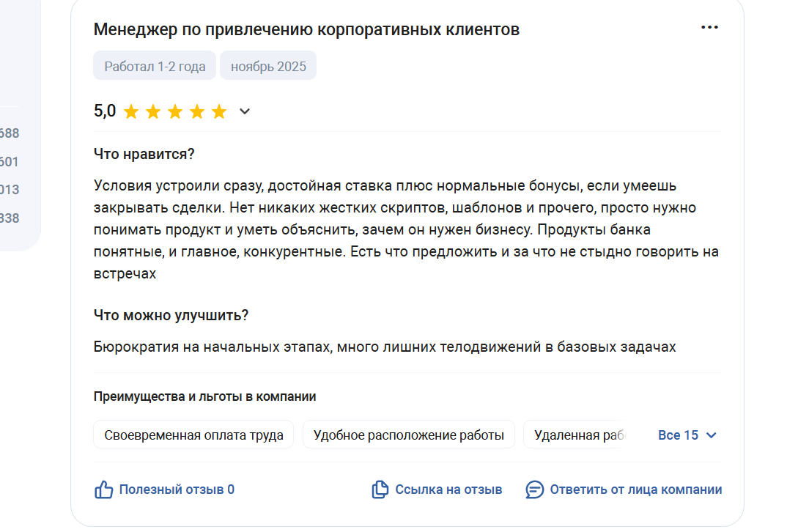Expand rating details chevron beside stars
This screenshot has height=532, width=809.
(245, 111)
